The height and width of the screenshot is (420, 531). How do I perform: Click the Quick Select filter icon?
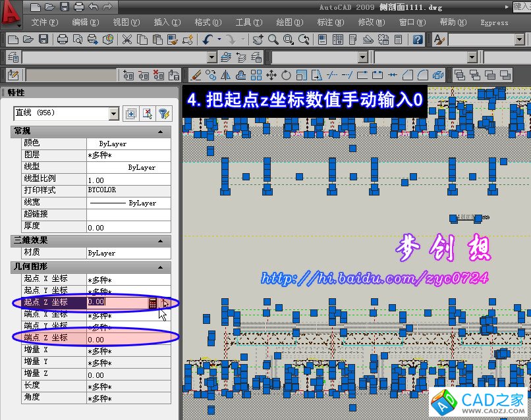tap(163, 113)
